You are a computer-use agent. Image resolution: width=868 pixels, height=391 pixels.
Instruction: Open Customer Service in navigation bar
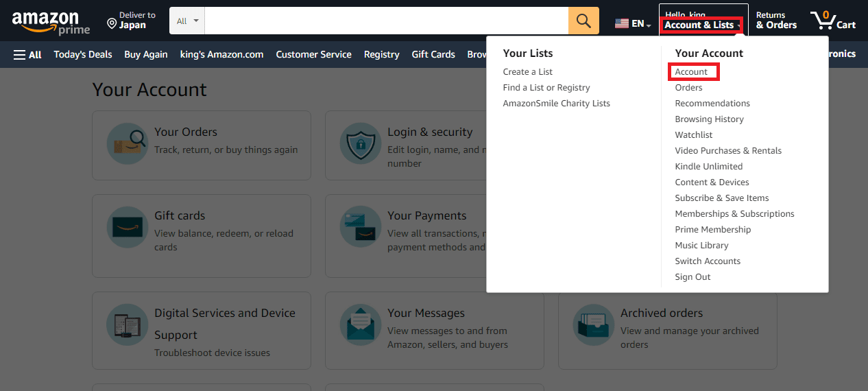pyautogui.click(x=313, y=55)
